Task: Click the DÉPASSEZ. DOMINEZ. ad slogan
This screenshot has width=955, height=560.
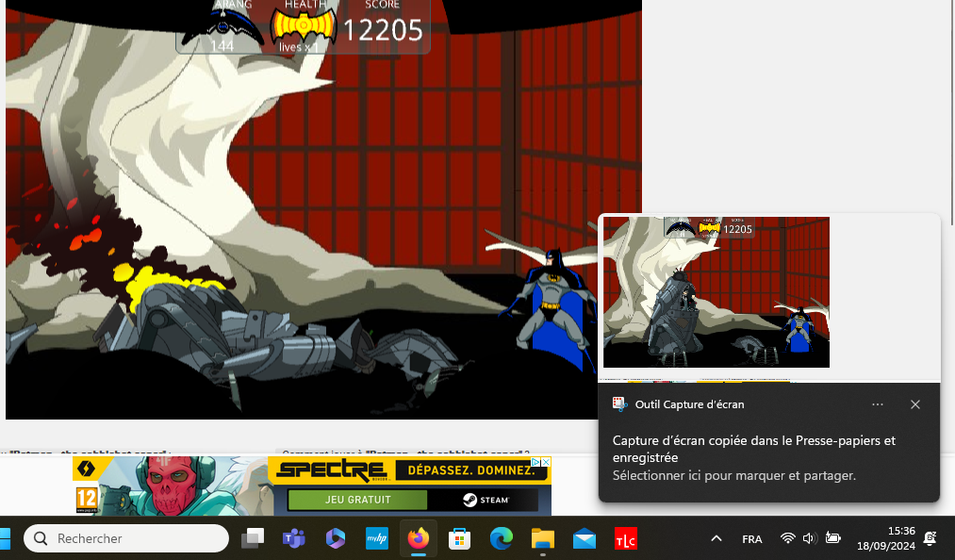Action: (x=471, y=469)
